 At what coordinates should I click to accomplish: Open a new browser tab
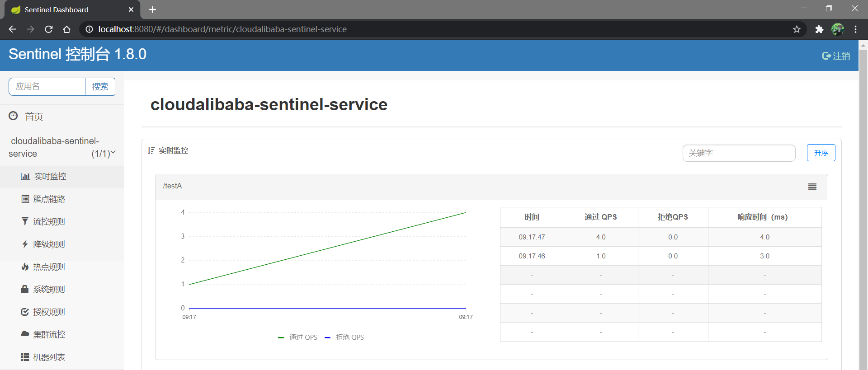(x=152, y=9)
